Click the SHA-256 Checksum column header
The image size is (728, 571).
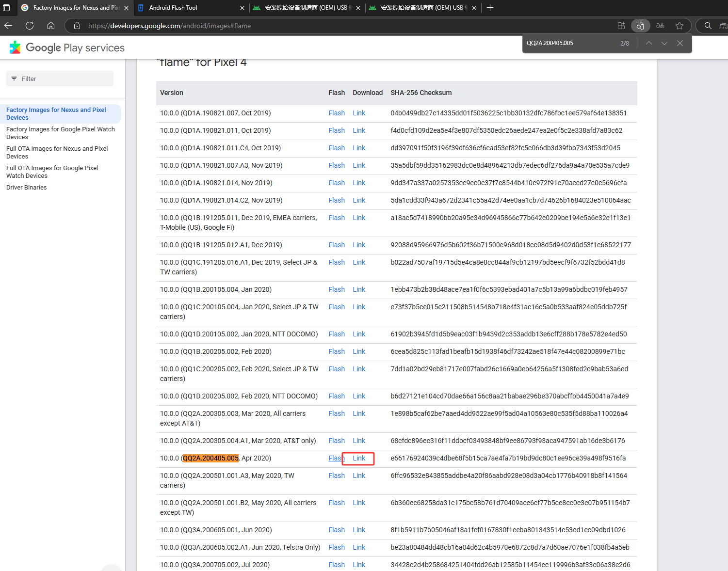pos(421,93)
